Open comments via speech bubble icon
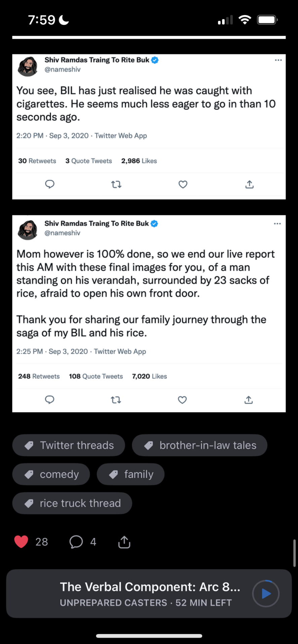The image size is (298, 644). tap(76, 542)
